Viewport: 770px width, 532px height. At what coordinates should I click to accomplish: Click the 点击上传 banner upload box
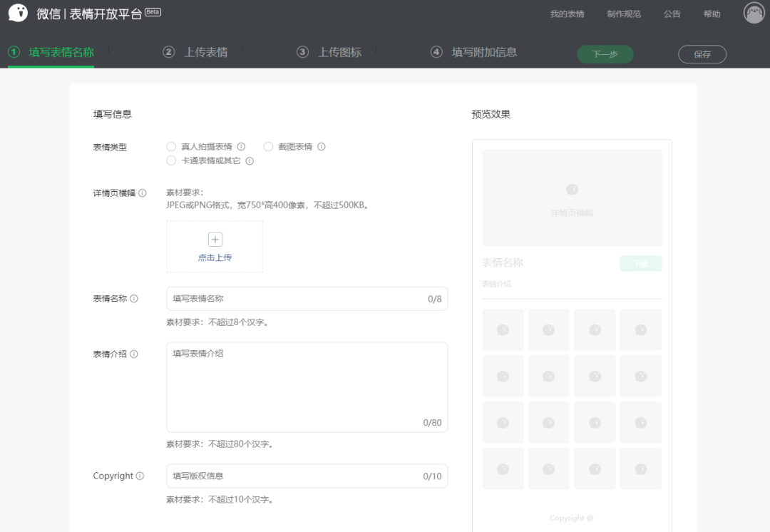pyautogui.click(x=215, y=247)
